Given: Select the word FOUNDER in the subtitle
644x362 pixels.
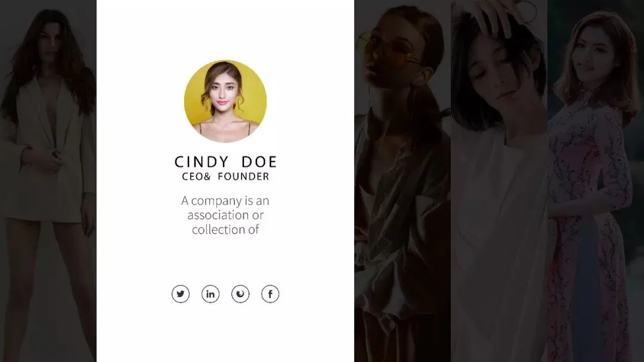Looking at the screenshot, I should (243, 177).
